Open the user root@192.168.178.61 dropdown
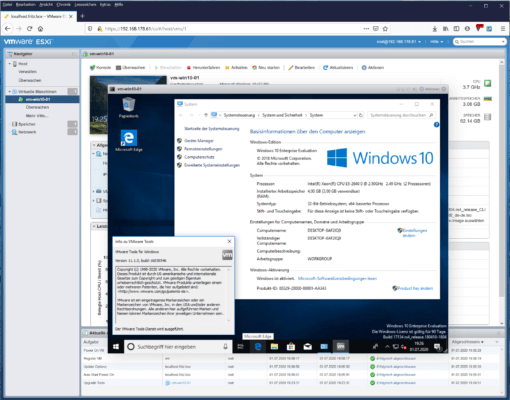The height and width of the screenshot is (400, 510). click(x=399, y=42)
